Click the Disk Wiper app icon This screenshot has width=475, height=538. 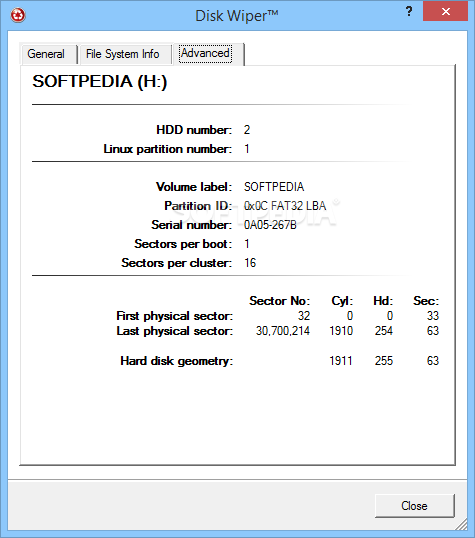[18, 15]
